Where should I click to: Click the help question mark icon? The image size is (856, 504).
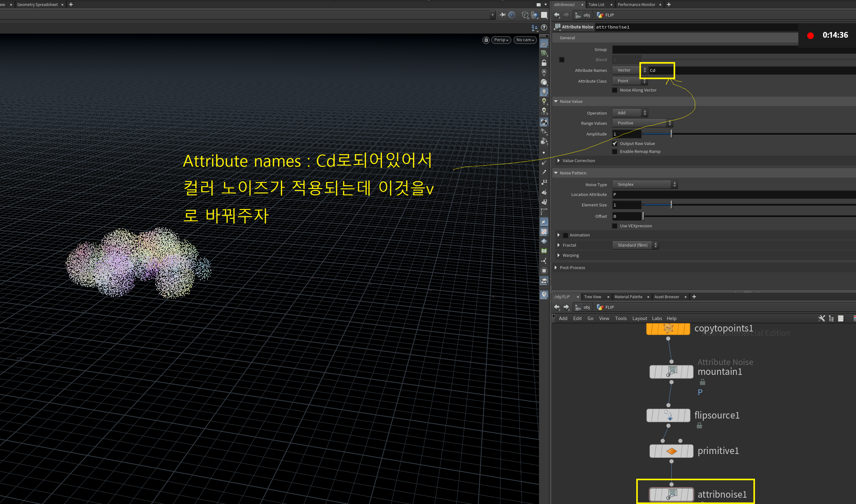(x=544, y=28)
